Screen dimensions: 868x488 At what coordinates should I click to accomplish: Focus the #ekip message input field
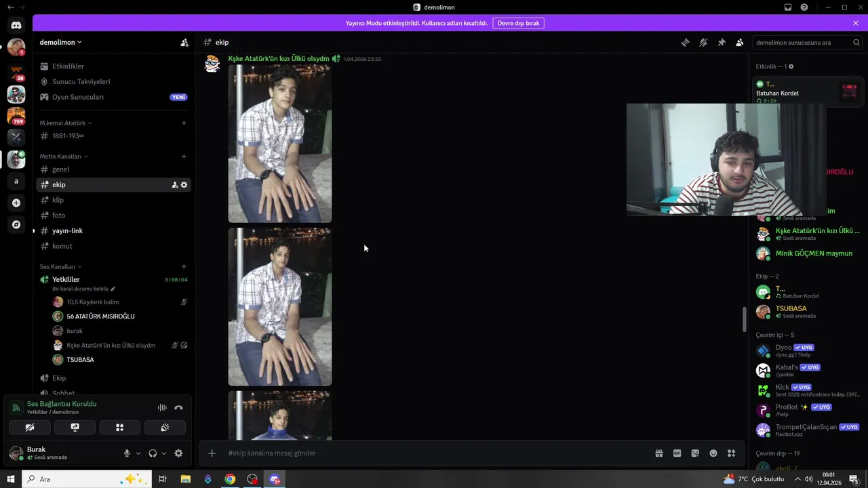[434, 453]
